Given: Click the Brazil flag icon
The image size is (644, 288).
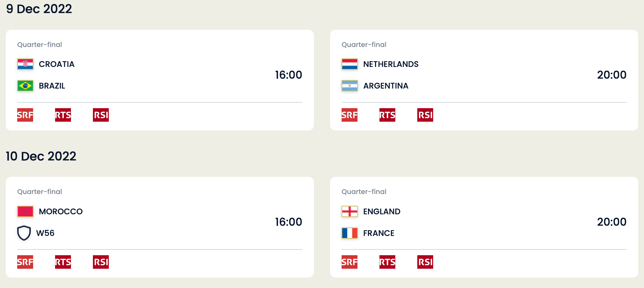Looking at the screenshot, I should pyautogui.click(x=25, y=86).
